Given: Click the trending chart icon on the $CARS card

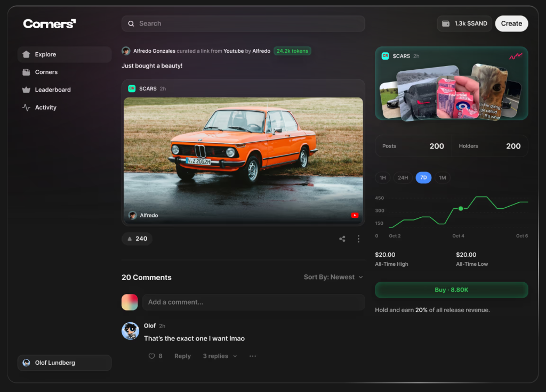Looking at the screenshot, I should pos(515,56).
